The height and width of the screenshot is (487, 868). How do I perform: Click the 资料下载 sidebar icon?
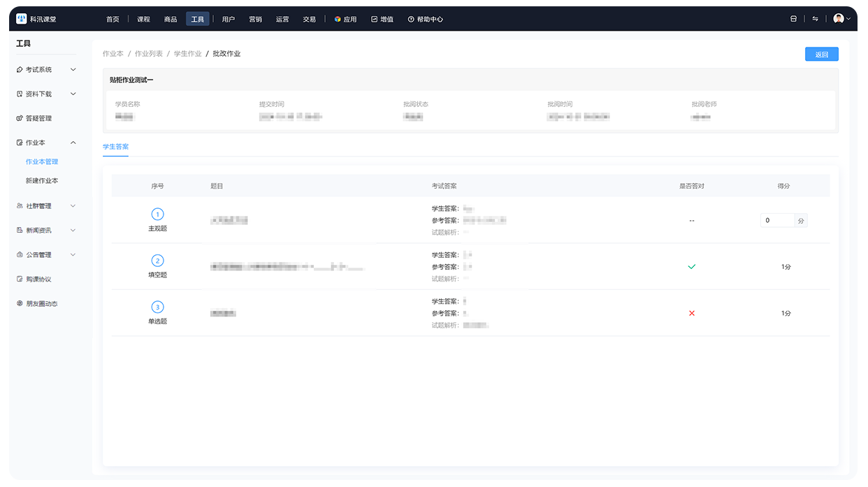(20, 94)
